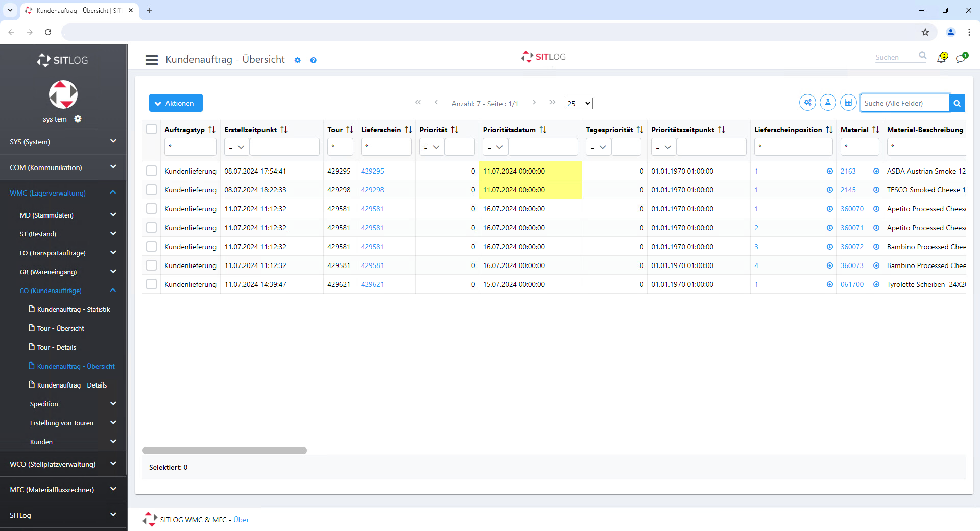Check the row with material 360070

[151, 209]
